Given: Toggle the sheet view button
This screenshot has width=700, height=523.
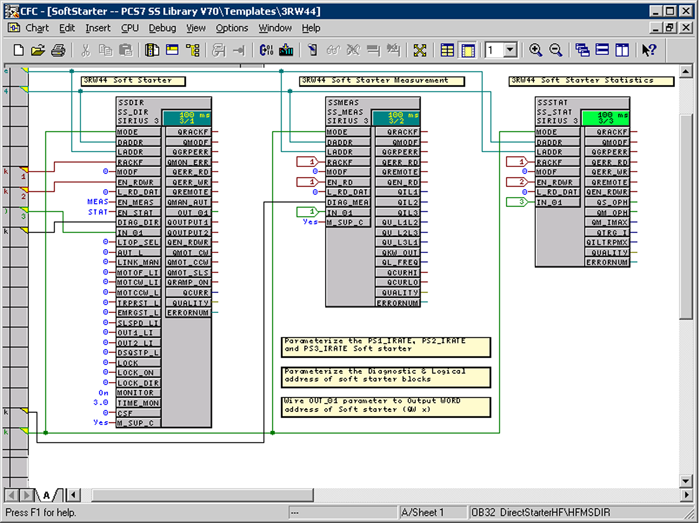Looking at the screenshot, I should 467,49.
